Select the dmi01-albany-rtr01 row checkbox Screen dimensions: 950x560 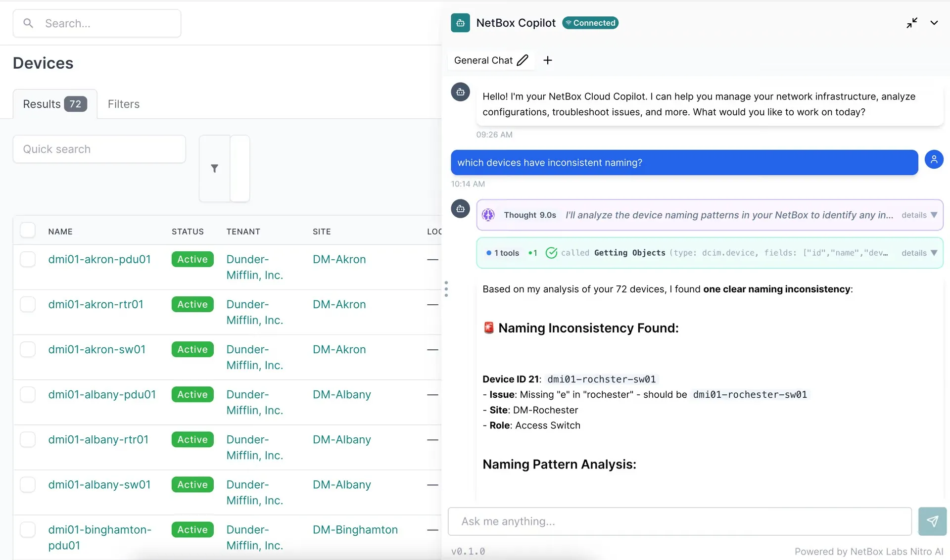pos(28,439)
